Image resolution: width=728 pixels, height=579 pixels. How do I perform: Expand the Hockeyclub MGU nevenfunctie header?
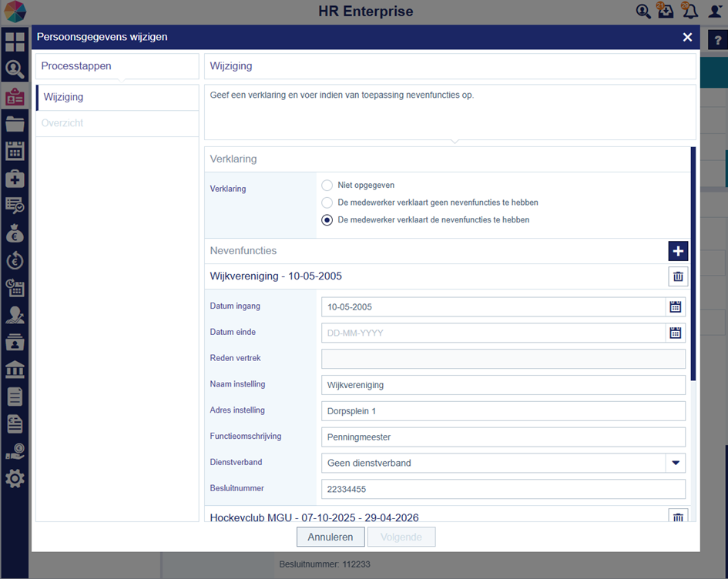(x=314, y=517)
